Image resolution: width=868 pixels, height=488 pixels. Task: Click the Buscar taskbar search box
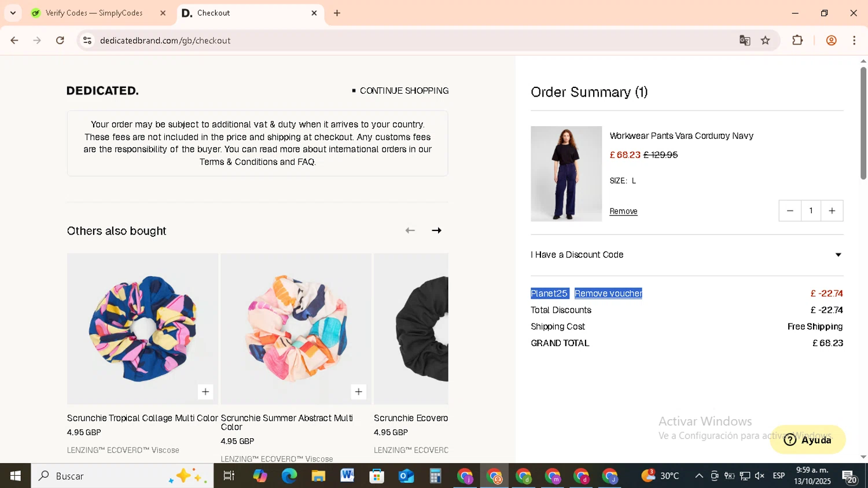[x=122, y=476]
